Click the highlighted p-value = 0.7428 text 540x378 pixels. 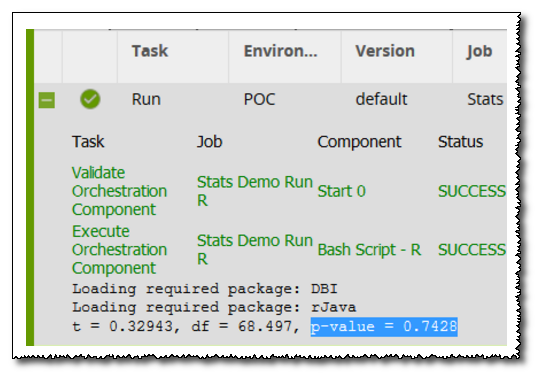tap(384, 327)
